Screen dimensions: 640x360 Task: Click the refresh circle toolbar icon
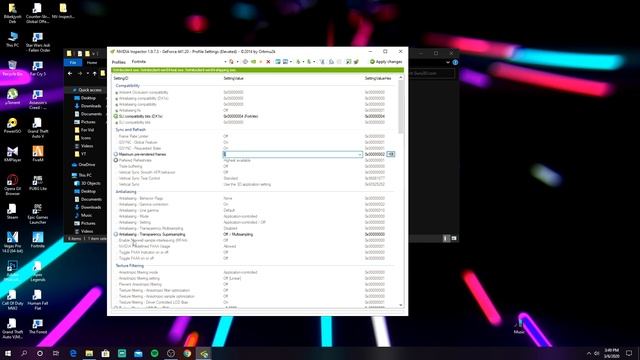[245, 62]
